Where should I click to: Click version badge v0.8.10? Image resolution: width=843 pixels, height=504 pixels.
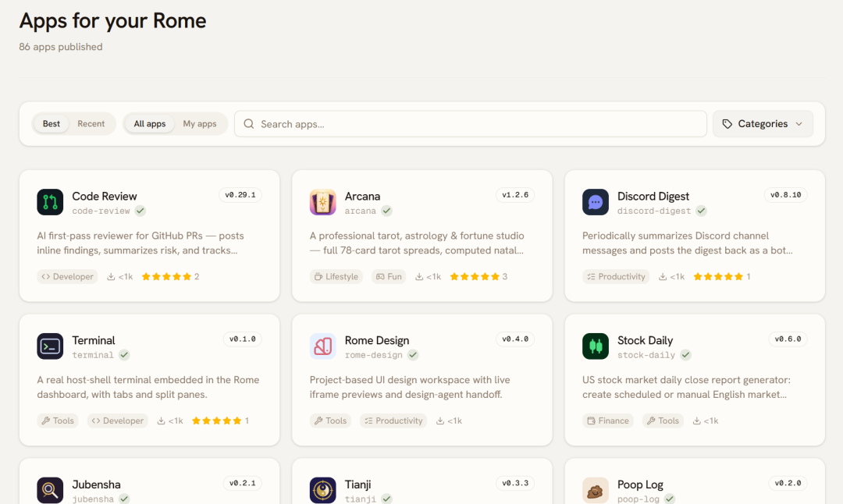pos(785,195)
